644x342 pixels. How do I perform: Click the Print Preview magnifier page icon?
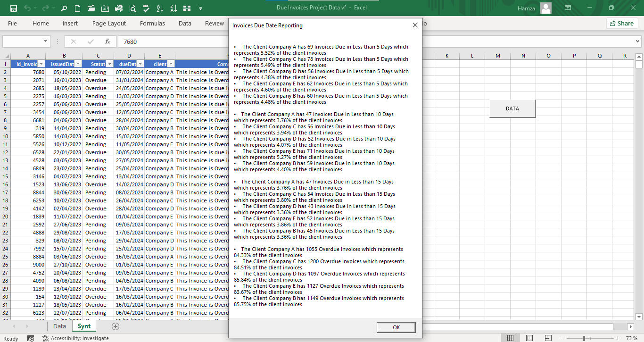[132, 8]
